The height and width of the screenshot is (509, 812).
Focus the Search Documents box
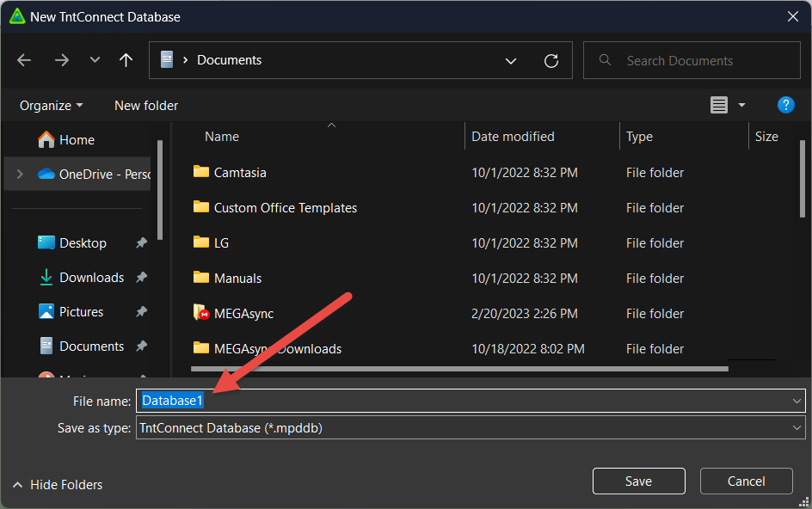692,60
